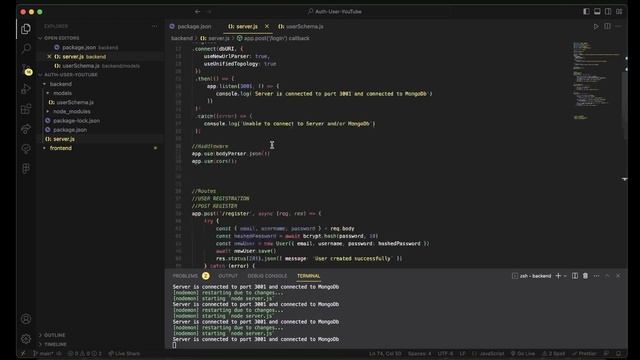Open the Search view in activity bar
The height and width of the screenshot is (360, 640).
pos(26,49)
